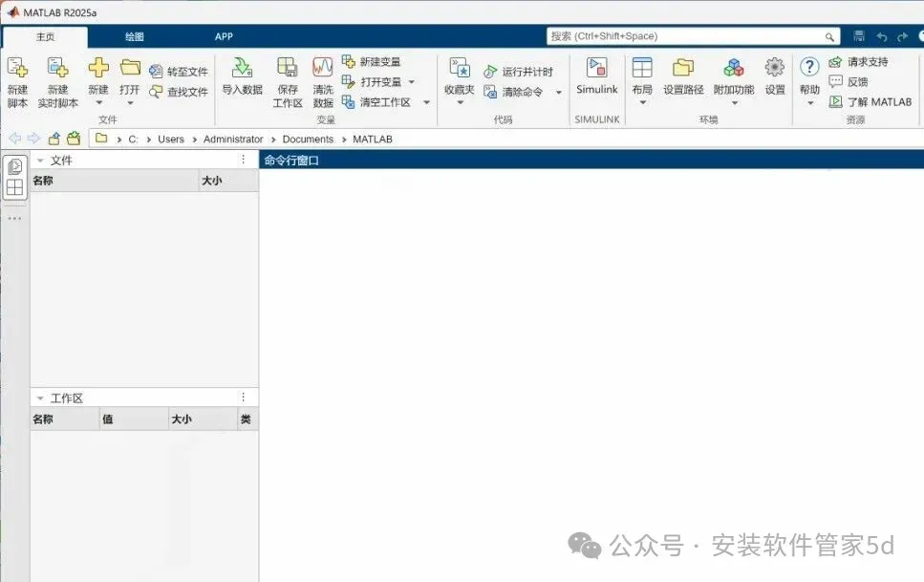
Task: Click the workspace grid sidebar icon
Action: point(14,187)
